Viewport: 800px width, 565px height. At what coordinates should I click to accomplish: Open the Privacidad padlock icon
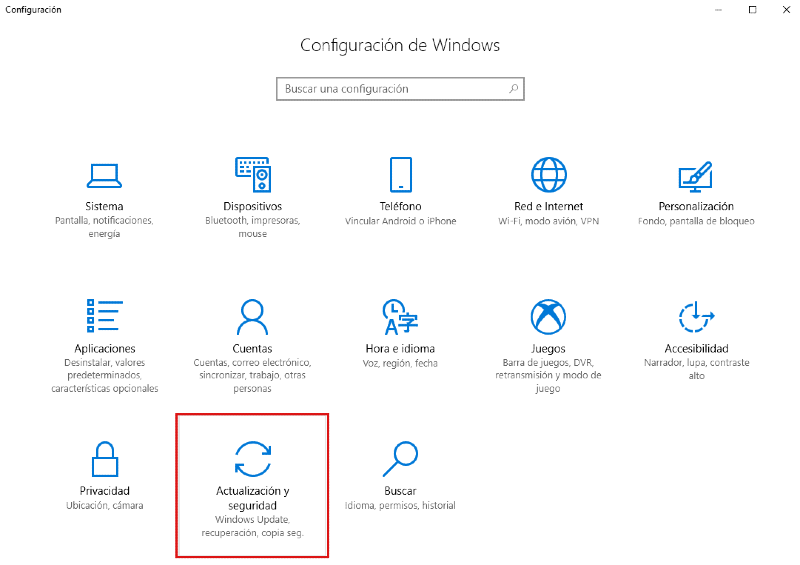click(x=105, y=458)
